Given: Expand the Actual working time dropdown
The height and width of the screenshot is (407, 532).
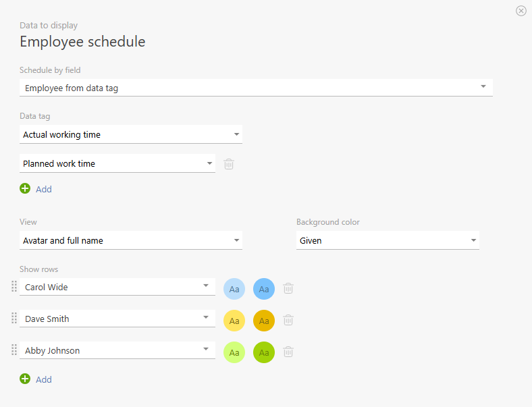Looking at the screenshot, I should pos(131,135).
